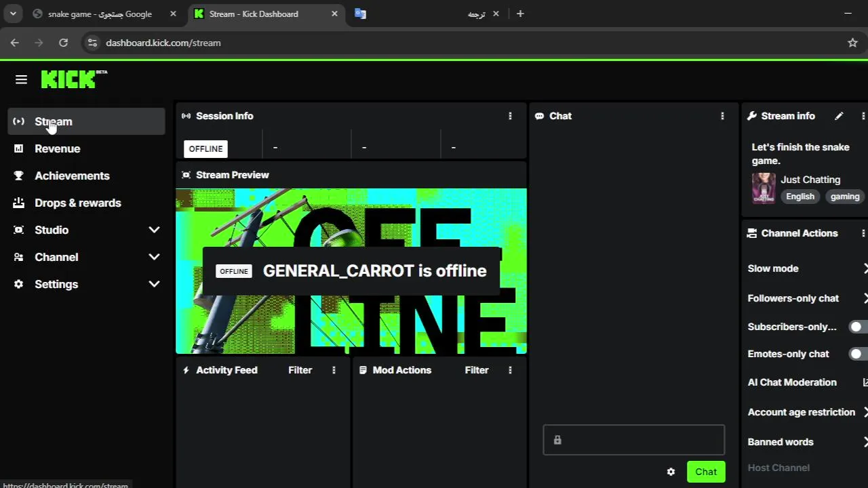Open Drops & rewards page
Image resolution: width=868 pixels, height=488 pixels.
coord(86,203)
